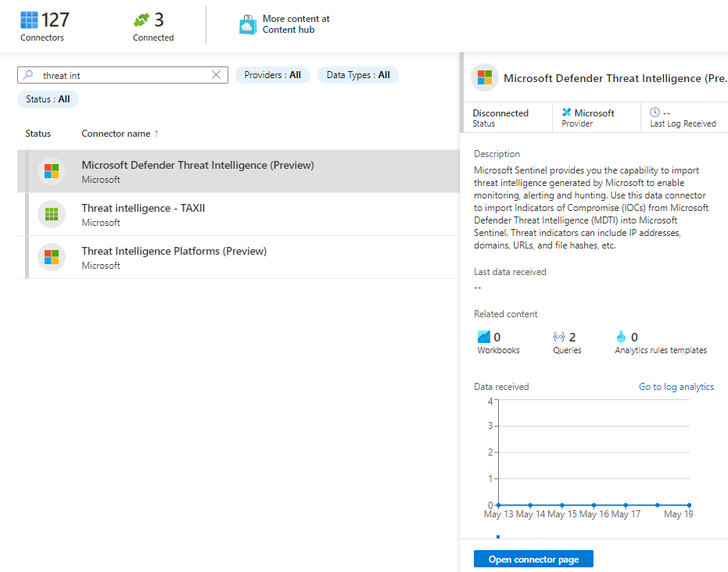Open the Providers filter dropdown
This screenshot has width=728, height=572.
pyautogui.click(x=272, y=75)
